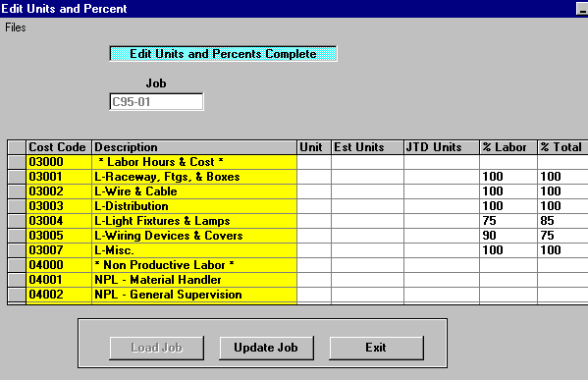The width and height of the screenshot is (588, 380).
Task: Click the Update Job button
Action: click(x=266, y=348)
